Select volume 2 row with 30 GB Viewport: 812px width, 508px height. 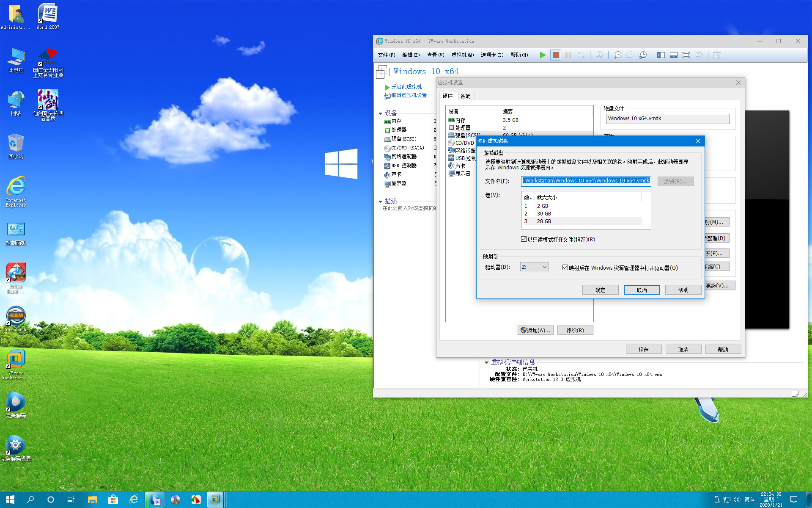[x=582, y=214]
